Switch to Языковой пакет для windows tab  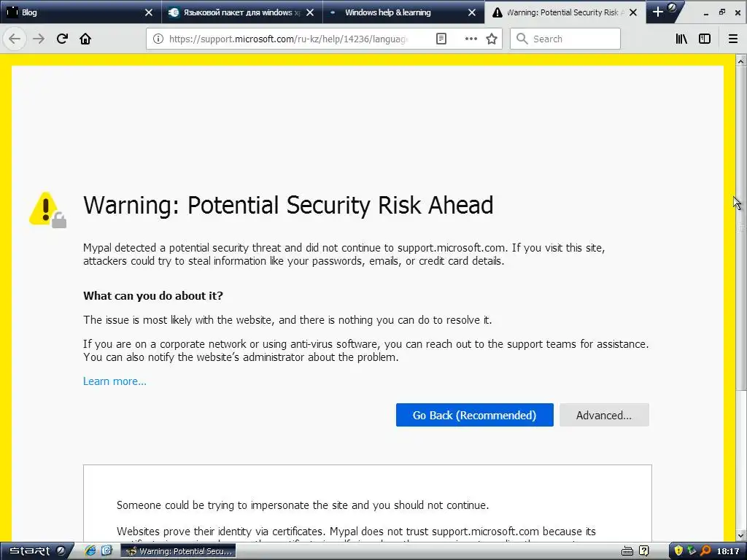(242, 12)
